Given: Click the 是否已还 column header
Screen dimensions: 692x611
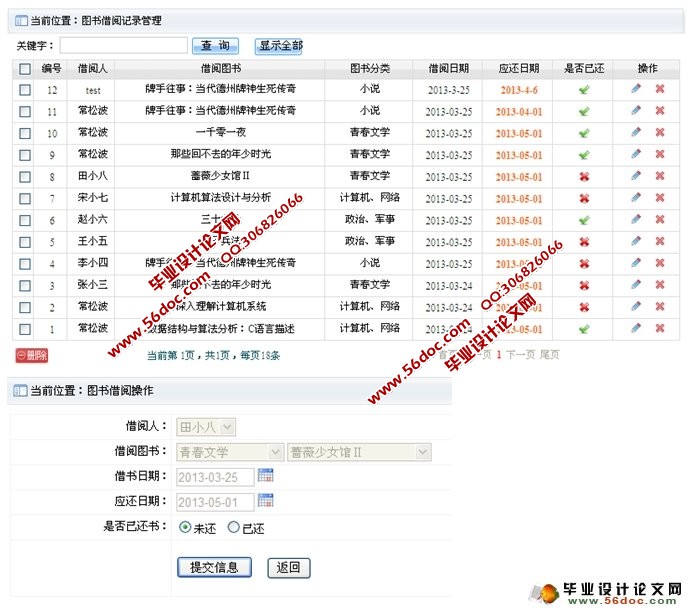Looking at the screenshot, I should click(584, 68).
